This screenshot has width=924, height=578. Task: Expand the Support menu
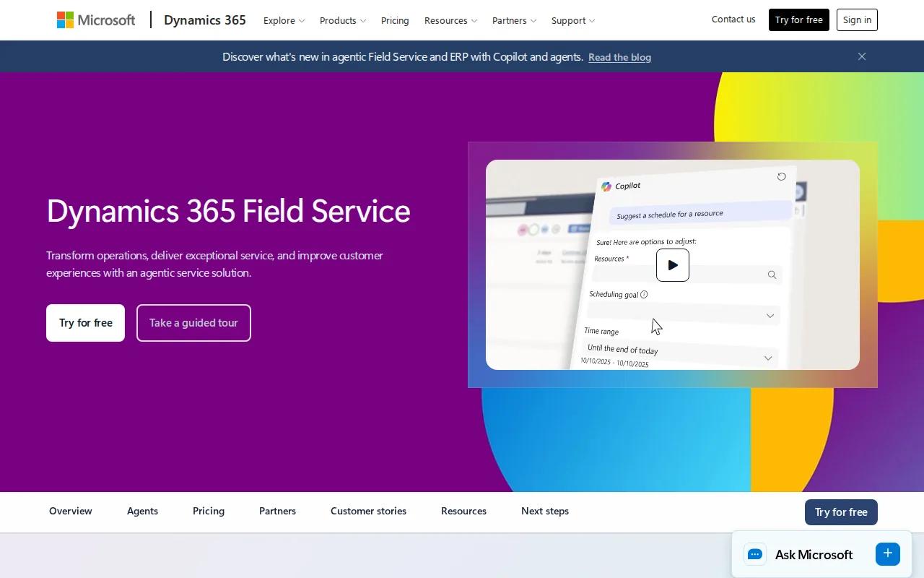(x=573, y=20)
